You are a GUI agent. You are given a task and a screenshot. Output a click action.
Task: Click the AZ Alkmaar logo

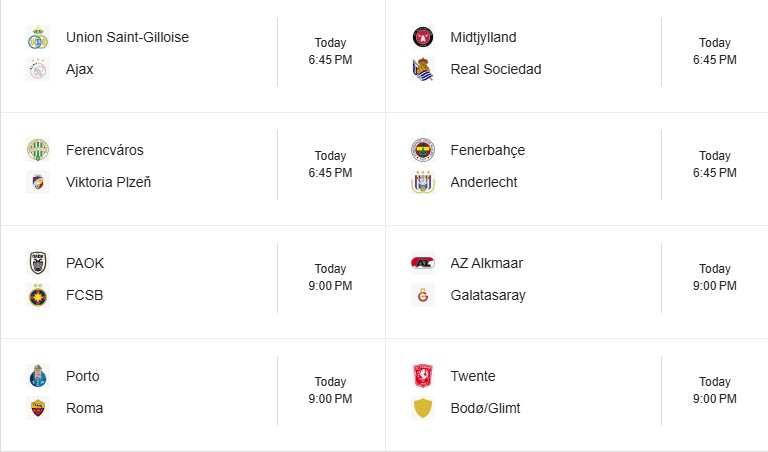(423, 264)
